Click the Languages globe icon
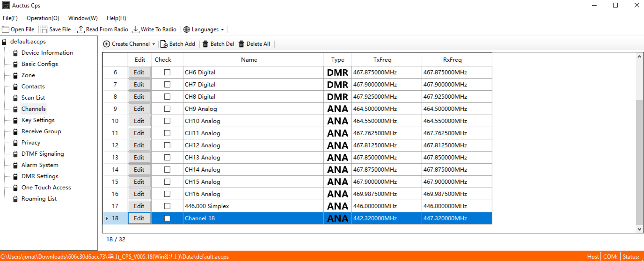Viewport: 644px width, 261px height. (x=187, y=29)
